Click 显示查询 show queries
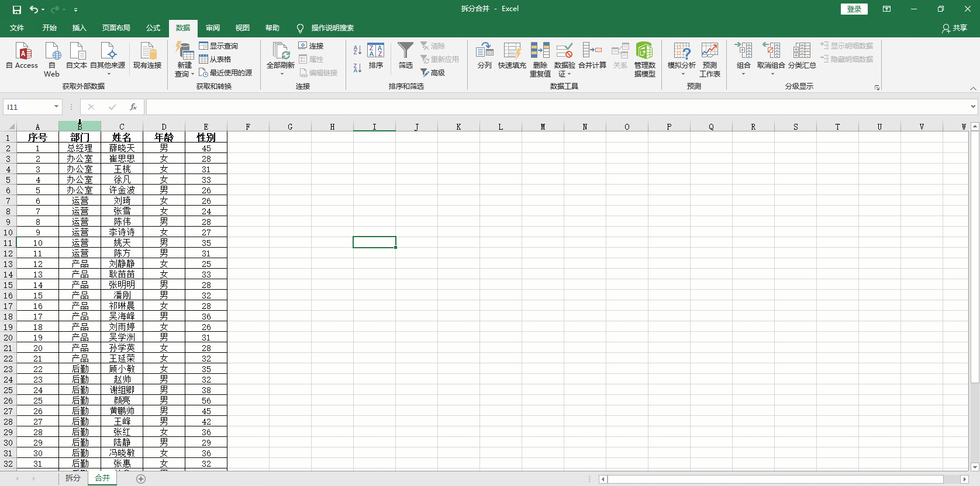The height and width of the screenshot is (486, 980). coord(219,46)
